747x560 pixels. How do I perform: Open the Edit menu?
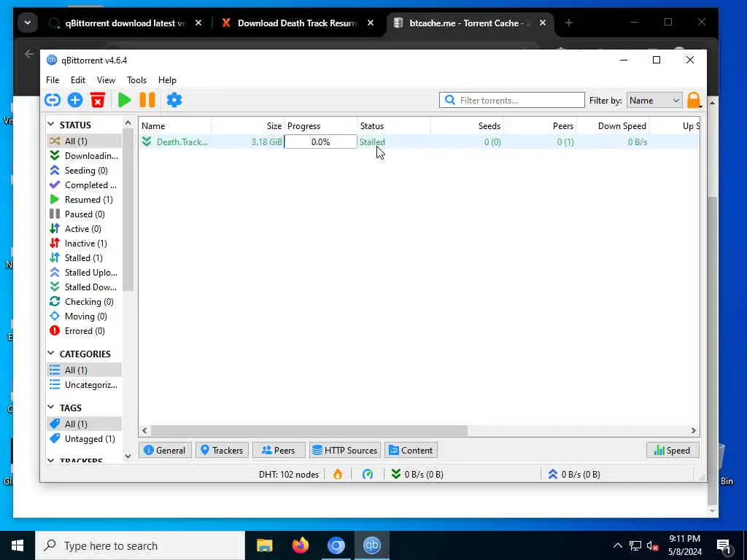[x=77, y=80]
